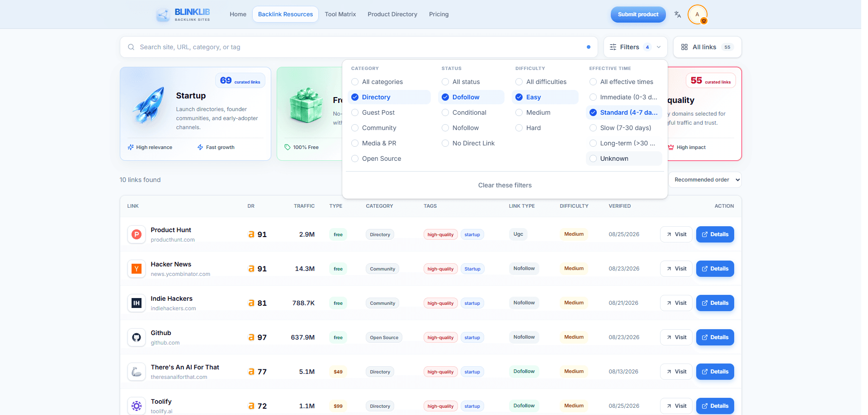The width and height of the screenshot is (868, 415).
Task: Switch to Backlink Resources tab
Action: click(285, 14)
